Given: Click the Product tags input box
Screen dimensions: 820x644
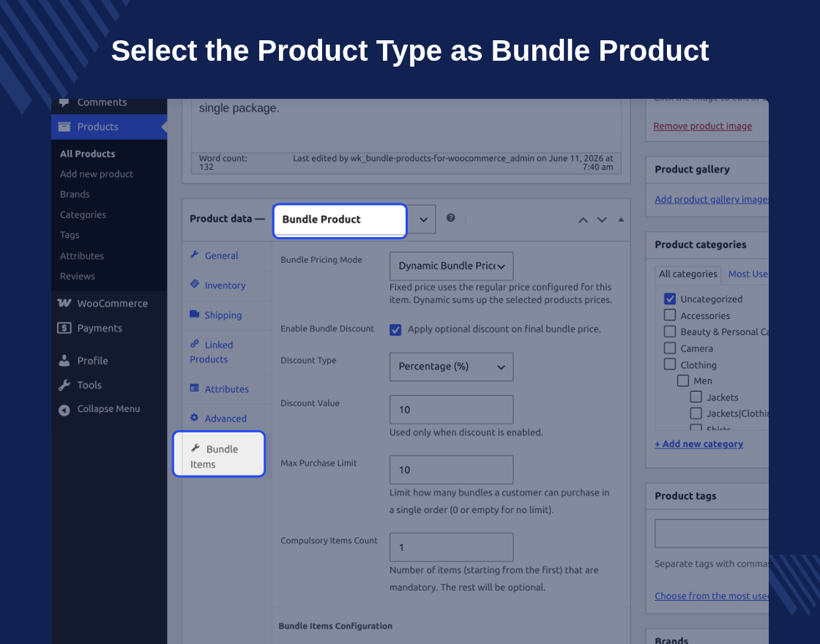Looking at the screenshot, I should coord(712,533).
